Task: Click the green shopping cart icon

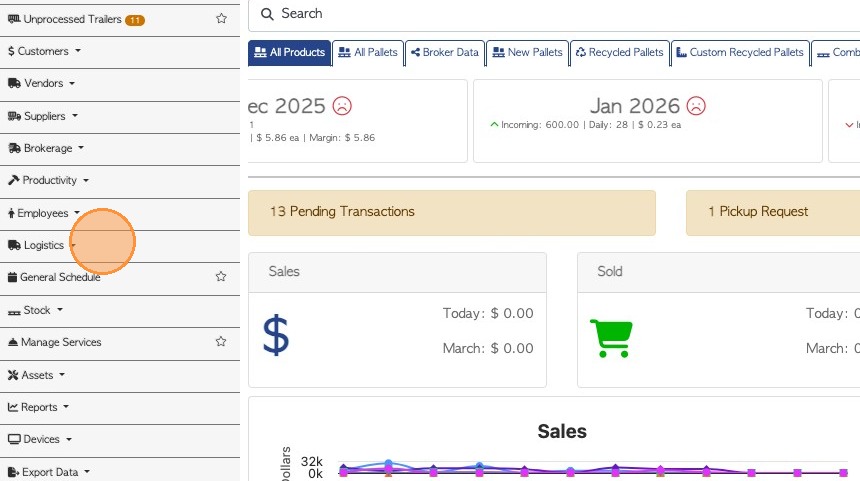Action: point(609,337)
